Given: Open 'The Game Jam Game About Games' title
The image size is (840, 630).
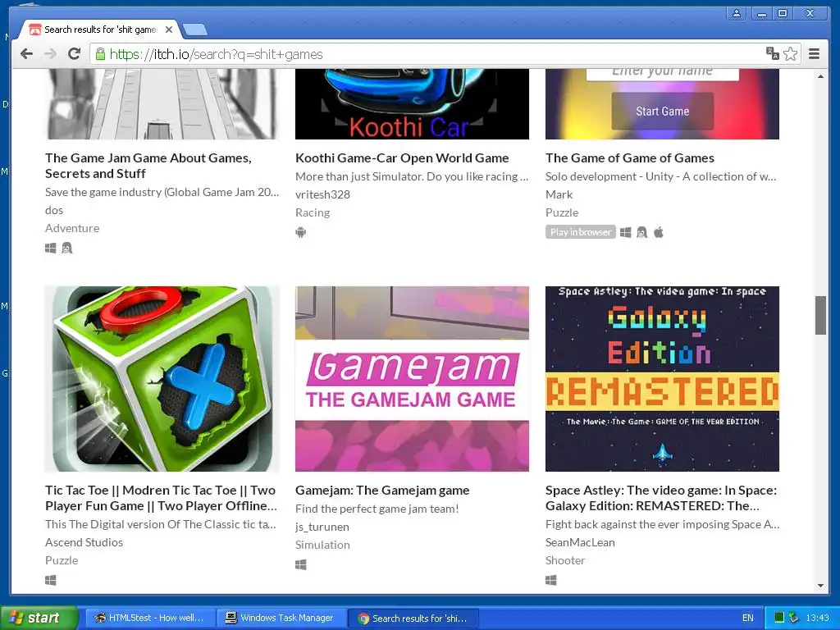Looking at the screenshot, I should click(x=148, y=166).
